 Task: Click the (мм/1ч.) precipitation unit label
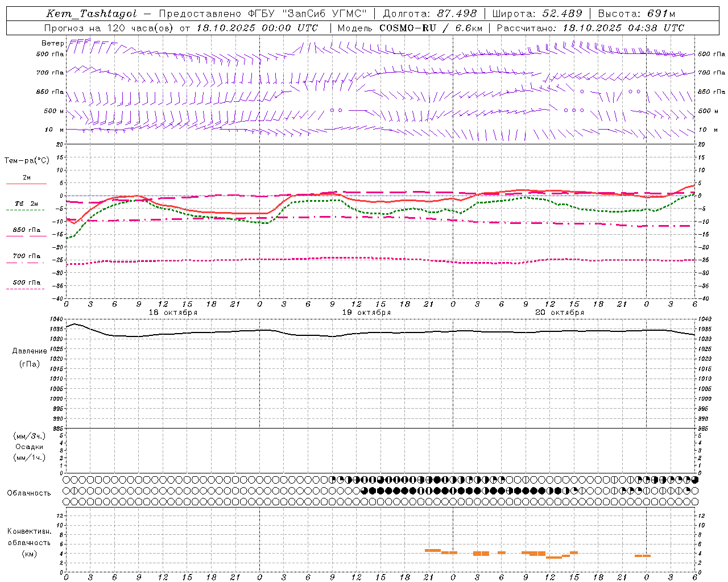[30, 458]
